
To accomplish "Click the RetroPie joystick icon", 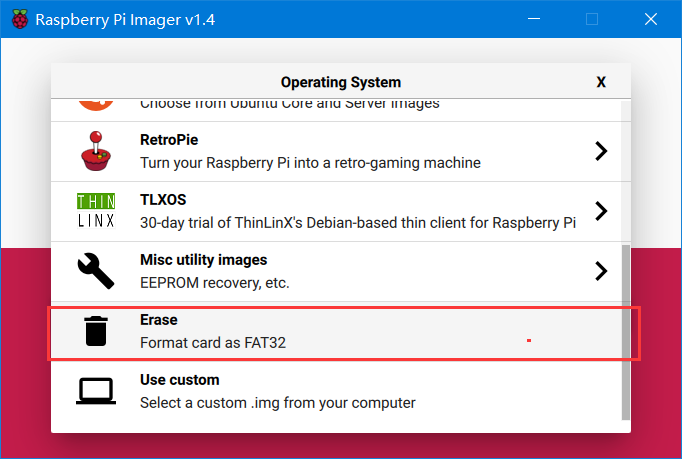I will (x=96, y=151).
